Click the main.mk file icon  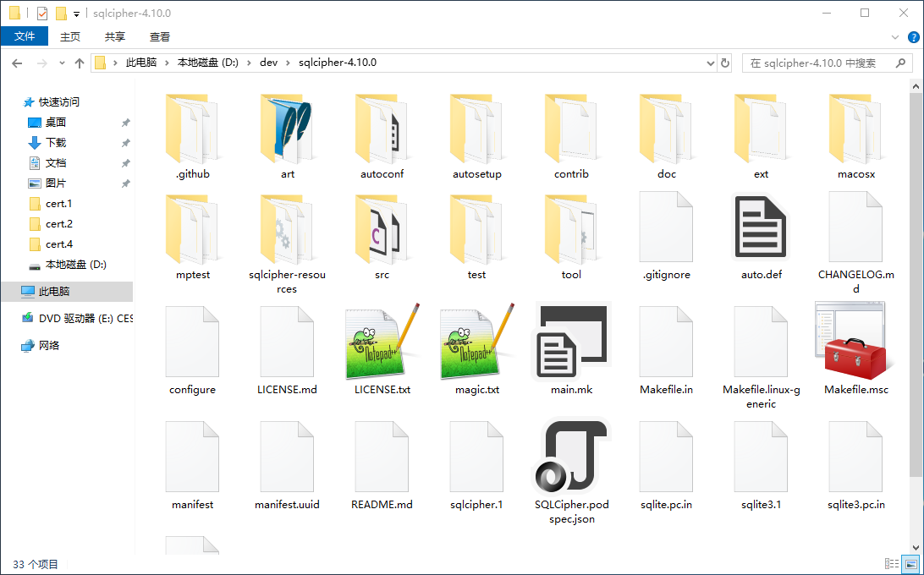(571, 341)
